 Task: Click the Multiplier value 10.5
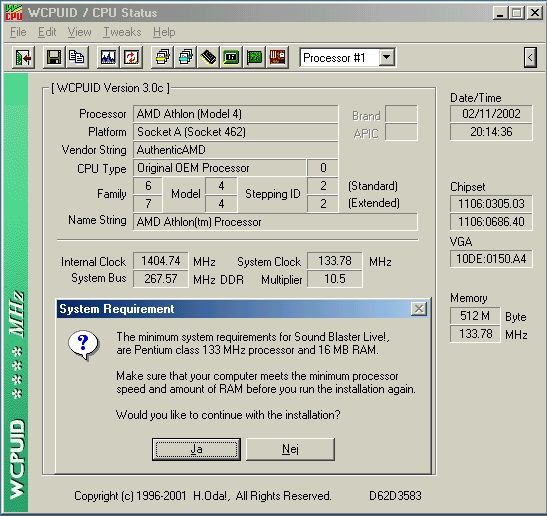click(334, 279)
